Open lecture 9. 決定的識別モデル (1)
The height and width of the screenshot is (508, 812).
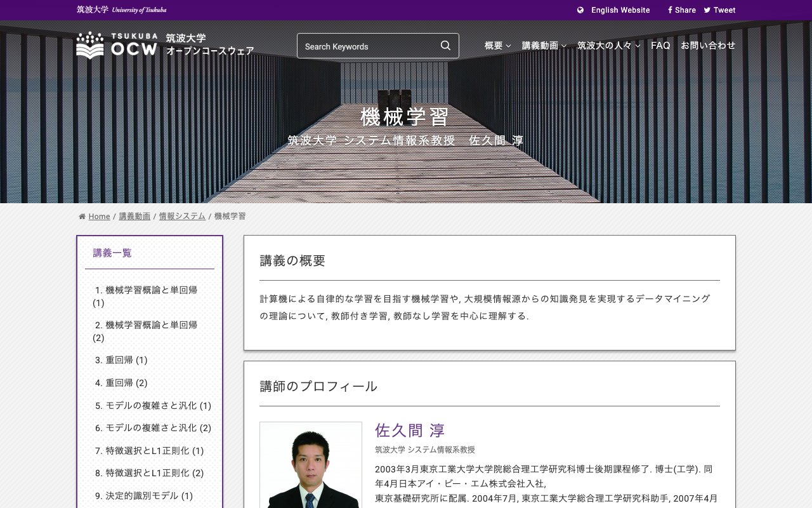pos(144,496)
